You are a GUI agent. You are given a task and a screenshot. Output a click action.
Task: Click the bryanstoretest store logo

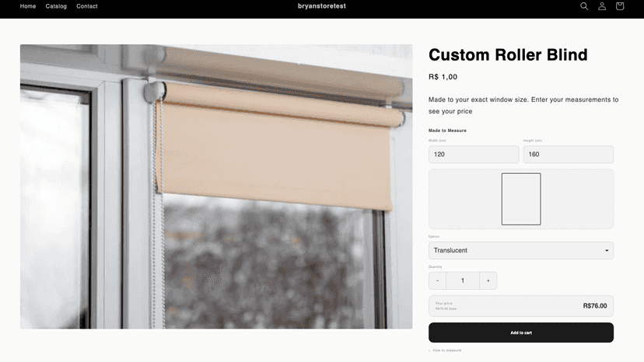click(x=321, y=6)
